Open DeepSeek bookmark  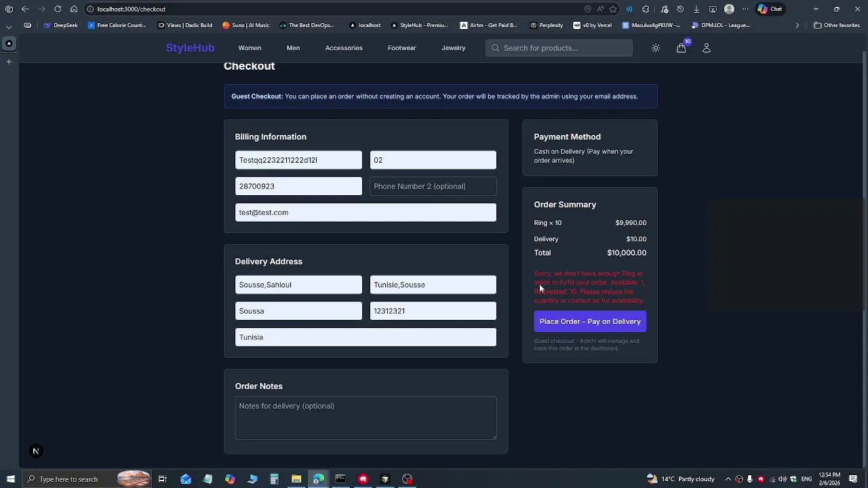click(61, 25)
